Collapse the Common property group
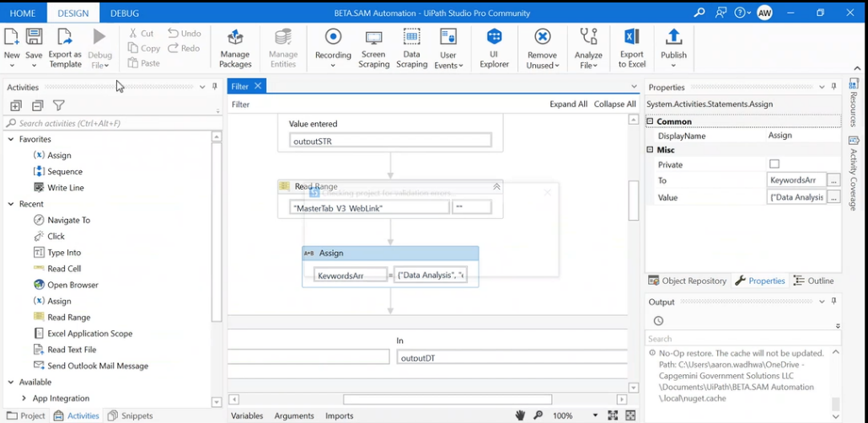Image resolution: width=868 pixels, height=423 pixels. (650, 121)
